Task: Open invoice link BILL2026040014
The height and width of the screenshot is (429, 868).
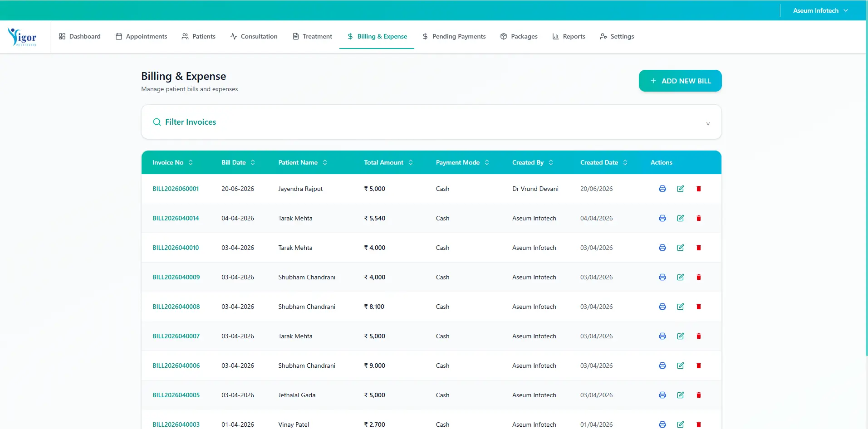Action: 176,218
